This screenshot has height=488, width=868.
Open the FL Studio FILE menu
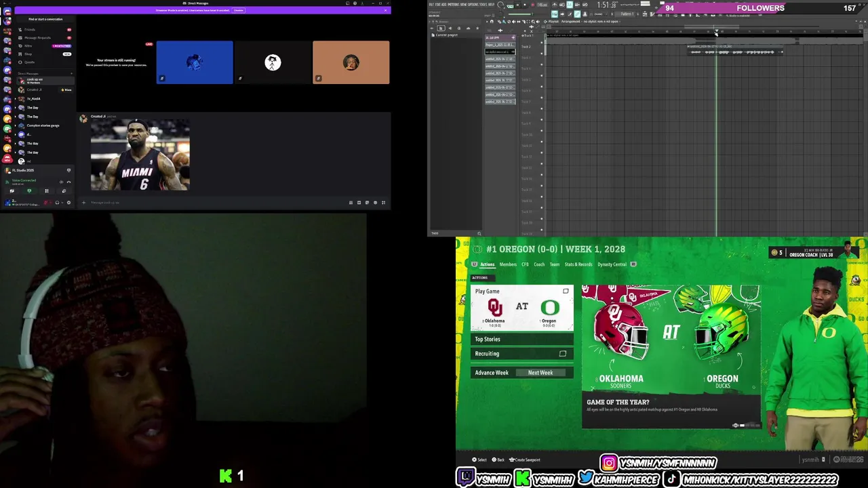[431, 5]
